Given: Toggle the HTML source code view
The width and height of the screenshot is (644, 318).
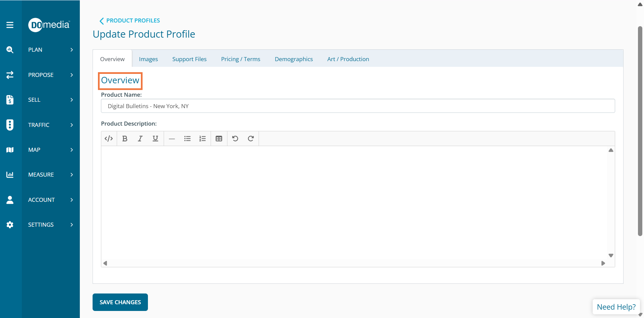Looking at the screenshot, I should pyautogui.click(x=109, y=139).
